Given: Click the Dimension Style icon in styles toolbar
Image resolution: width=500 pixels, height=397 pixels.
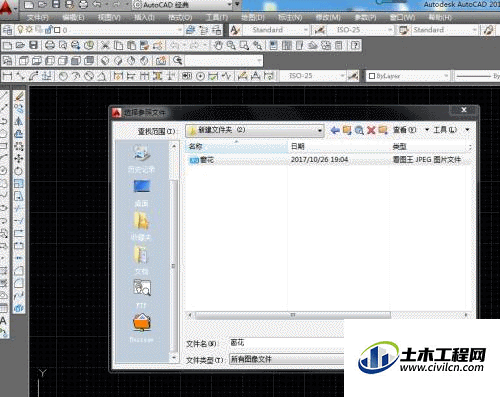Looking at the screenshot, I should coord(319,30).
